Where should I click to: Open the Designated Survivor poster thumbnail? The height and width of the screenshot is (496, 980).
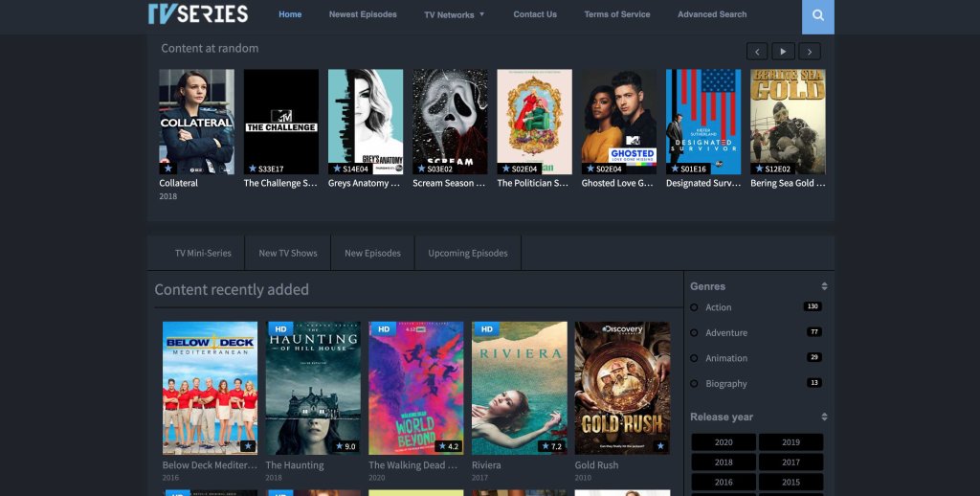pos(703,122)
